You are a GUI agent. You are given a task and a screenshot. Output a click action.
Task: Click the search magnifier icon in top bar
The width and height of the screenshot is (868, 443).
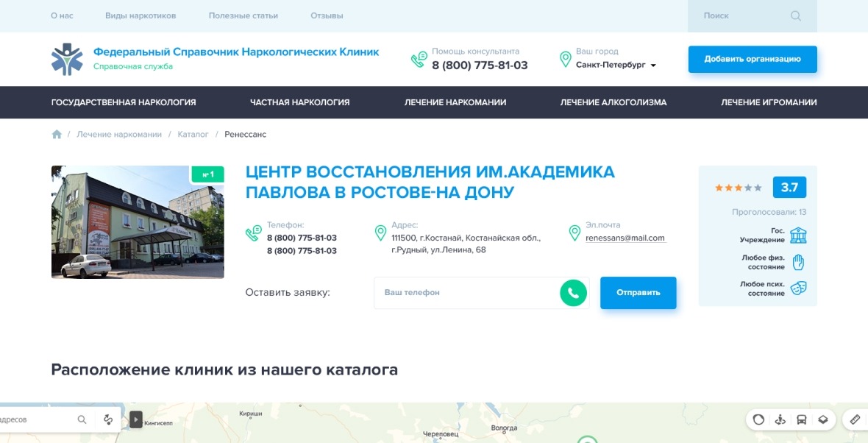795,16
